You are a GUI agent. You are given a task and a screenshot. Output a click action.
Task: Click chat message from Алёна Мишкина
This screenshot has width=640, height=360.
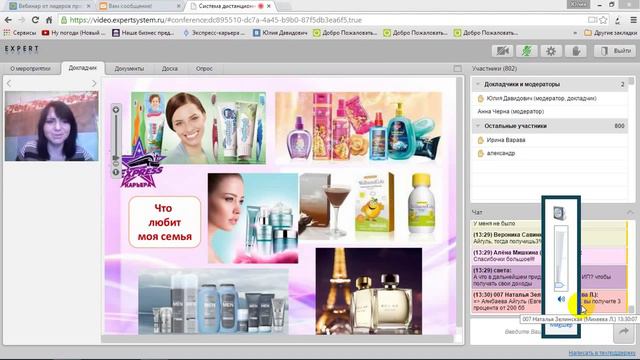click(x=549, y=256)
